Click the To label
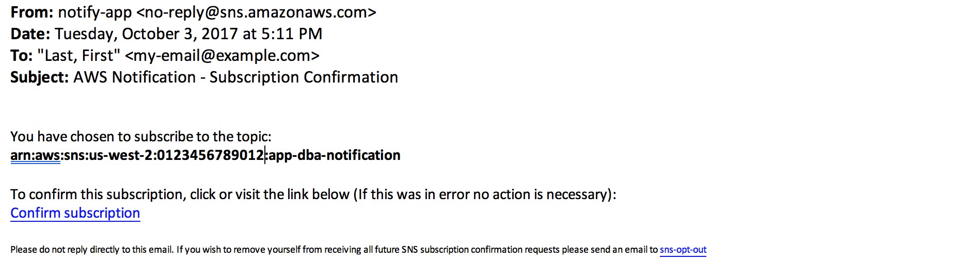980x260 pixels. pos(22,56)
